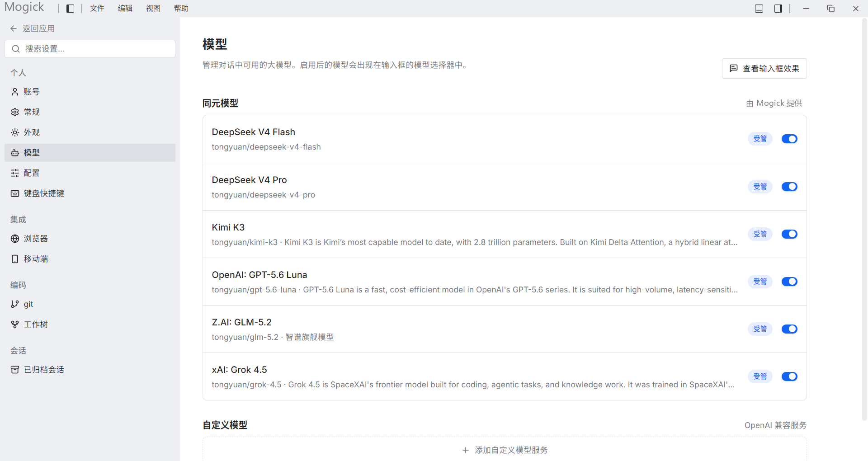Image resolution: width=868 pixels, height=461 pixels.
Task: Switch off Z.AI: GLM-5.2 toggle
Action: (x=789, y=329)
